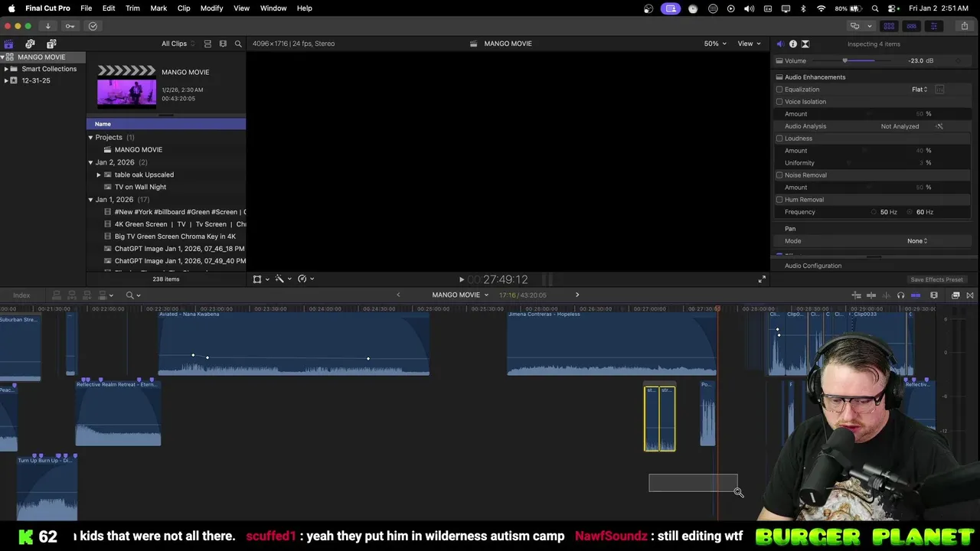
Task: Collapse the Jan 2, 2026 group
Action: coord(90,162)
